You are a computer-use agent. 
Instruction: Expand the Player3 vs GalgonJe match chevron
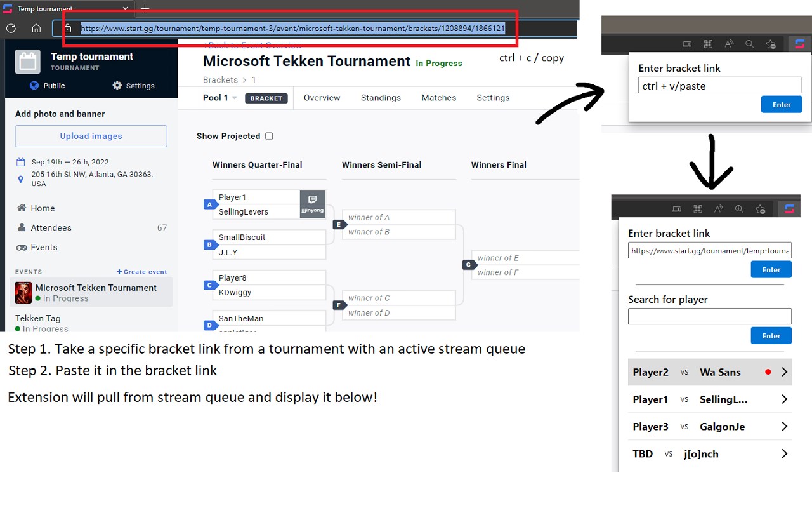(x=785, y=427)
